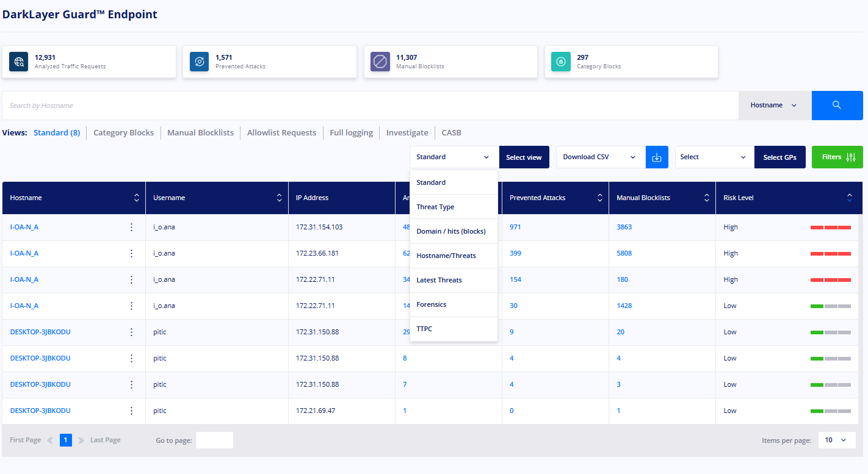The height and width of the screenshot is (474, 868).
Task: Sort table by Username column arrows
Action: pyautogui.click(x=280, y=198)
